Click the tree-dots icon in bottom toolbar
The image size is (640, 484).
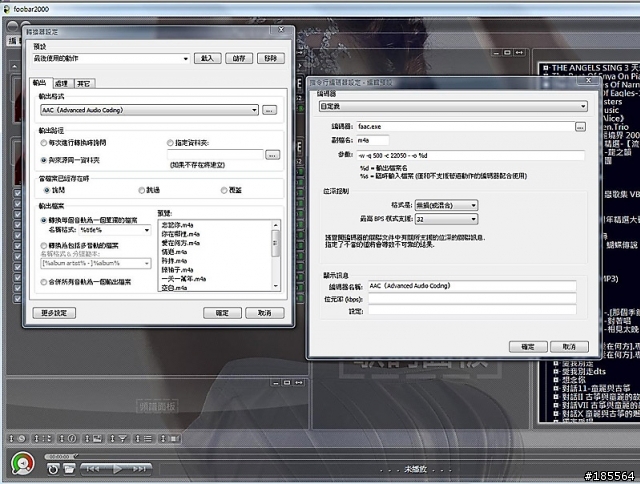pyautogui.click(x=47, y=439)
